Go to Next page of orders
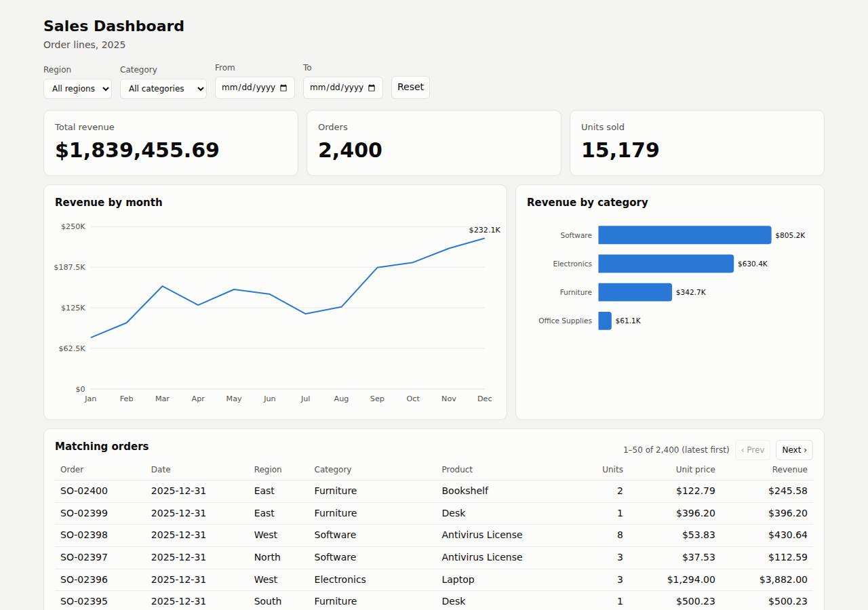Image resolution: width=868 pixels, height=610 pixels. click(x=794, y=450)
